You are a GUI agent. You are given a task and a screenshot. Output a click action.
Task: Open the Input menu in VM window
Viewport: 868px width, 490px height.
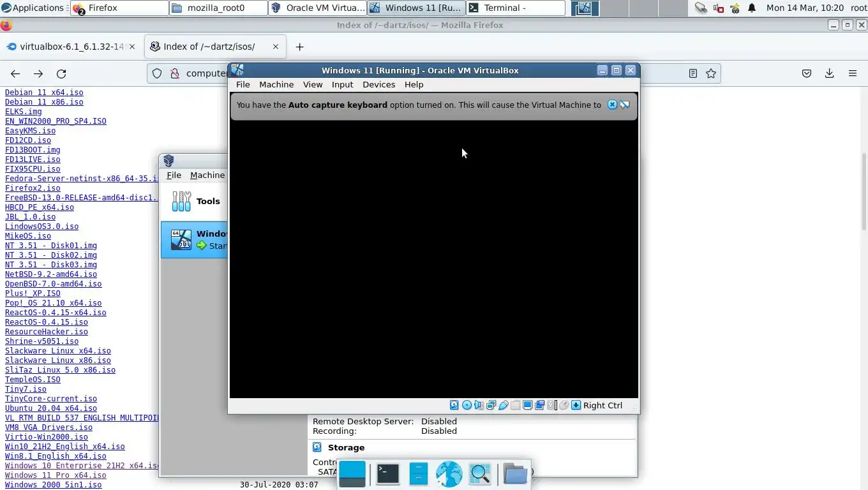(342, 84)
